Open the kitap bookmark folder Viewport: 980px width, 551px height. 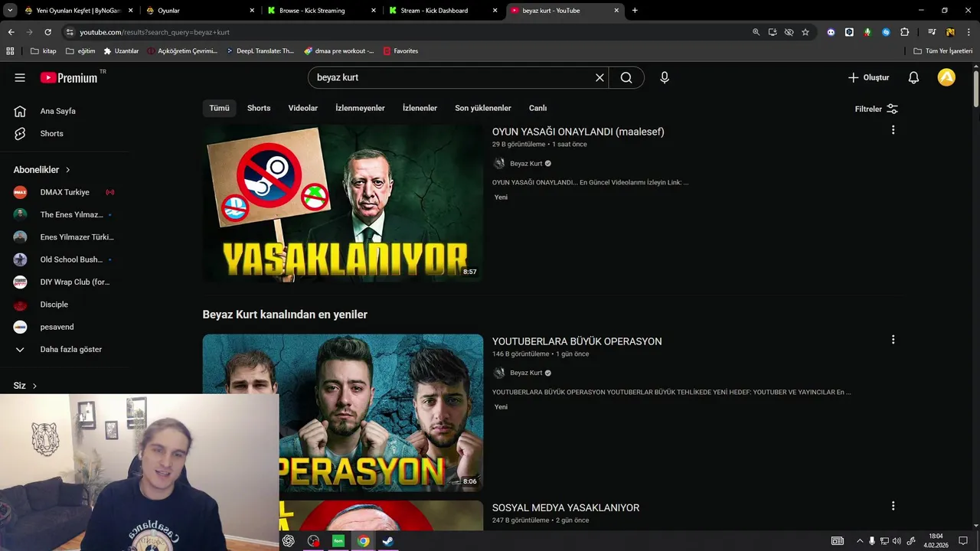(43, 51)
